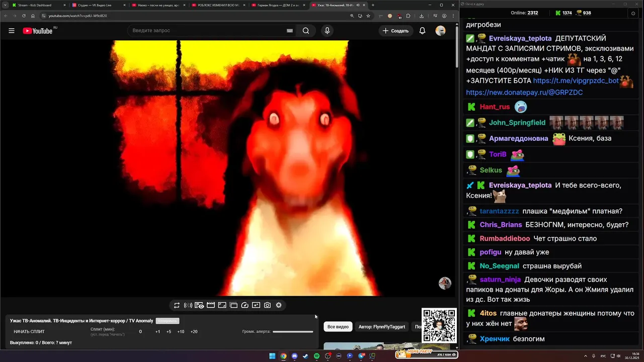Open YouTube notifications bell

[423, 31]
